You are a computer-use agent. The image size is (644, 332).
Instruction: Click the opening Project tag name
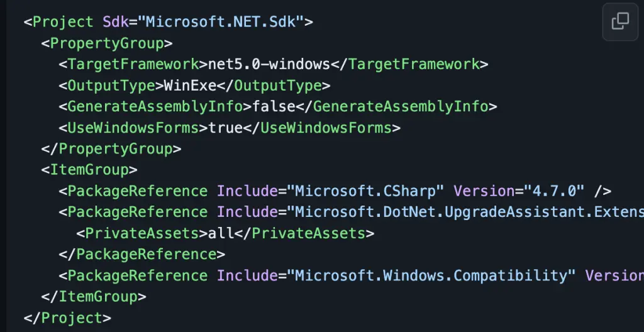pos(63,22)
